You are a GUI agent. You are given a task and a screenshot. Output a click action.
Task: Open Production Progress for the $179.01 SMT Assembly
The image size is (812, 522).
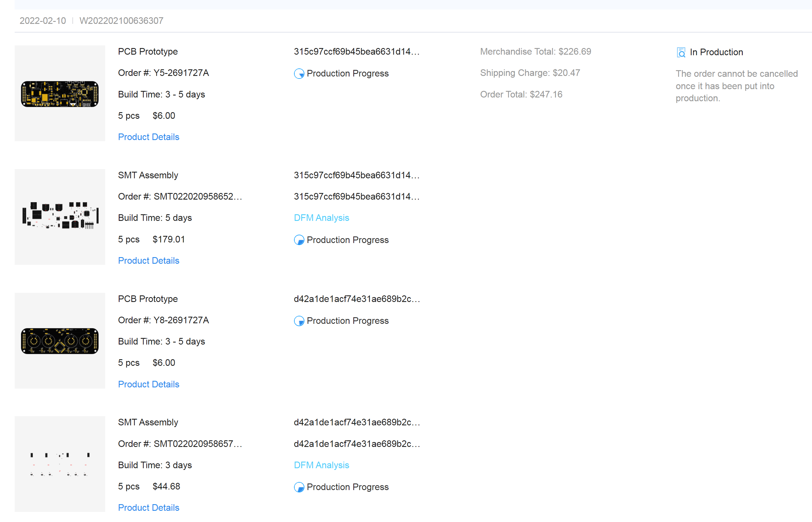coord(348,240)
